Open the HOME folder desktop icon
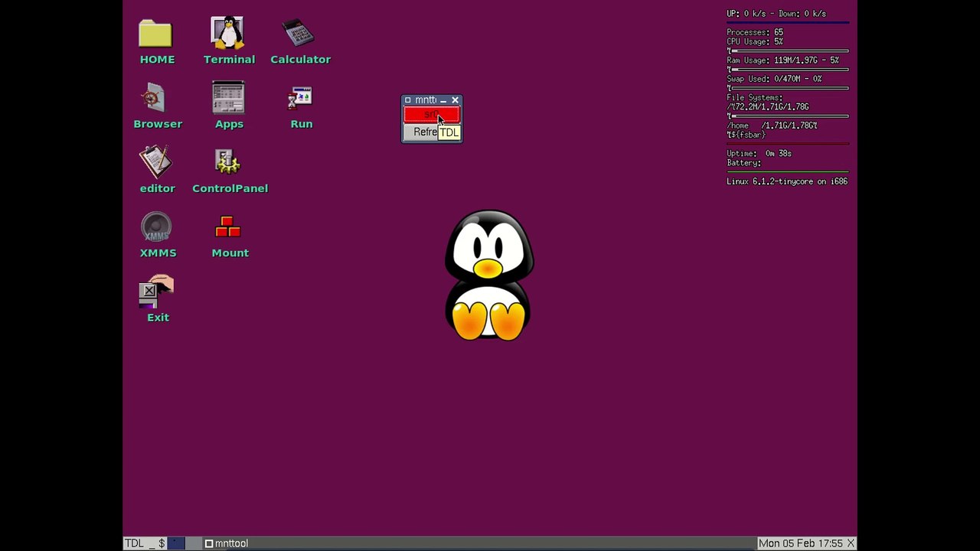The height and width of the screenshot is (551, 980). [156, 41]
